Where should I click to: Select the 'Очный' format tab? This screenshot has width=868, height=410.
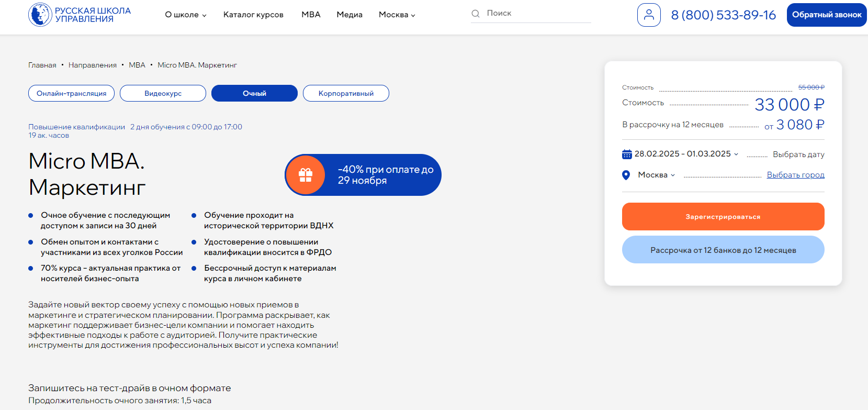[x=254, y=93]
